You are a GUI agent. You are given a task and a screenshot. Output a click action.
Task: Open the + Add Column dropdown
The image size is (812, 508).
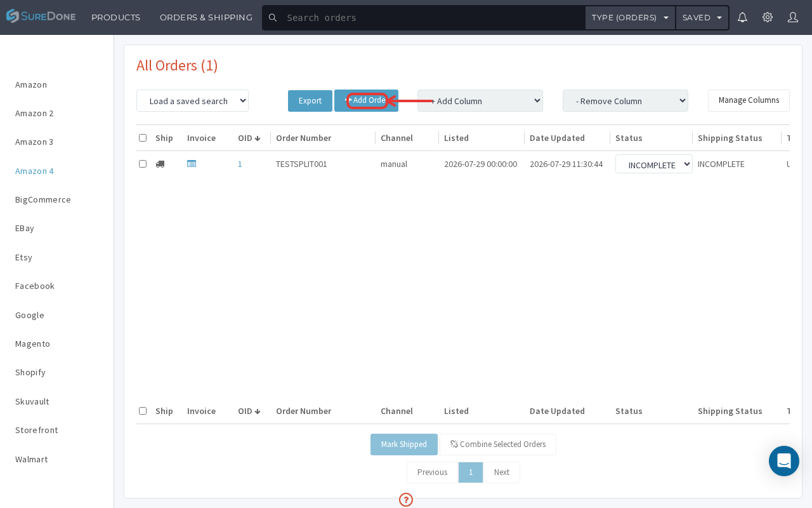coord(480,100)
